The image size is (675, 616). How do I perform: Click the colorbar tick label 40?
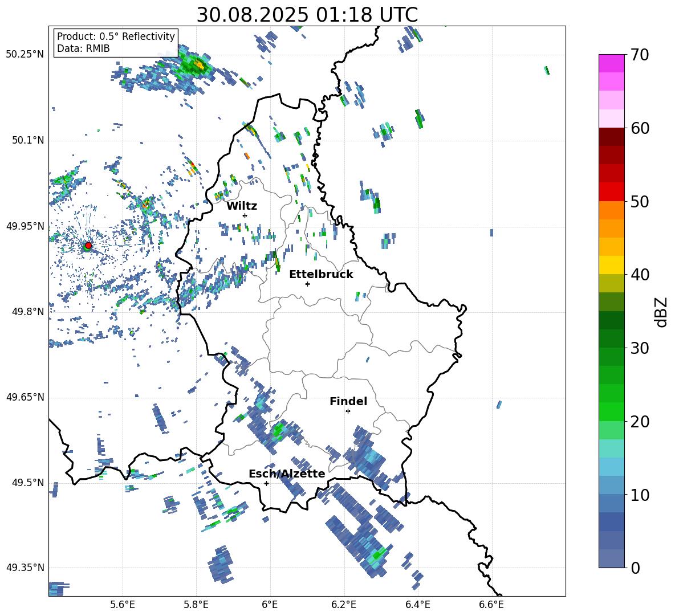tap(640, 275)
